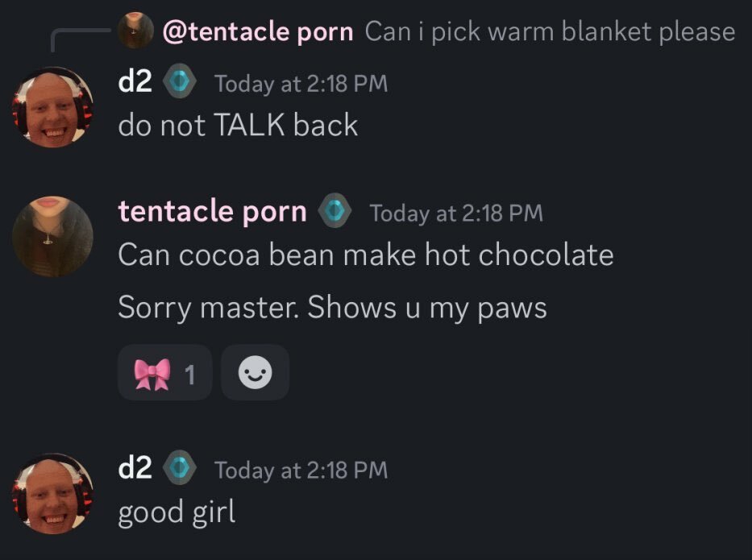Click the role badge on d2's "good girl" message
The width and height of the screenshot is (752, 560).
point(180,467)
